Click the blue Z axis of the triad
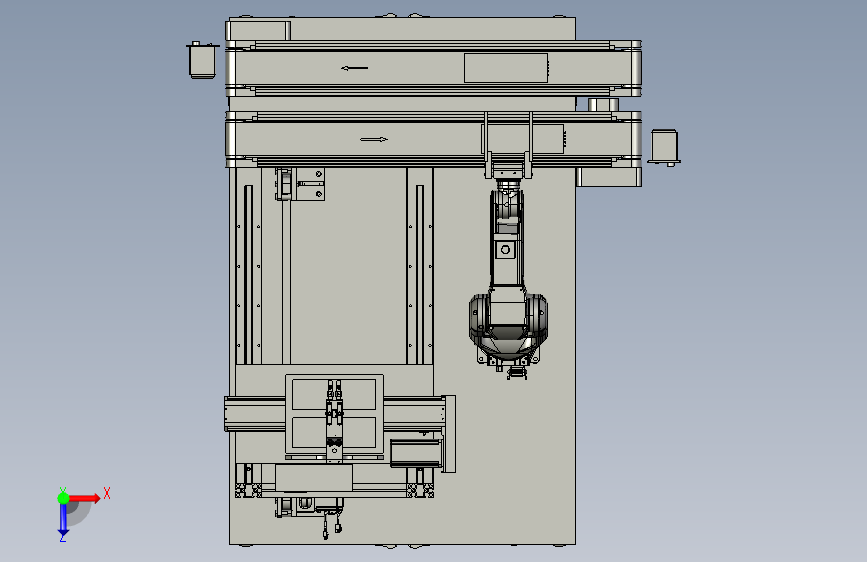The height and width of the screenshot is (562, 867). (x=63, y=520)
